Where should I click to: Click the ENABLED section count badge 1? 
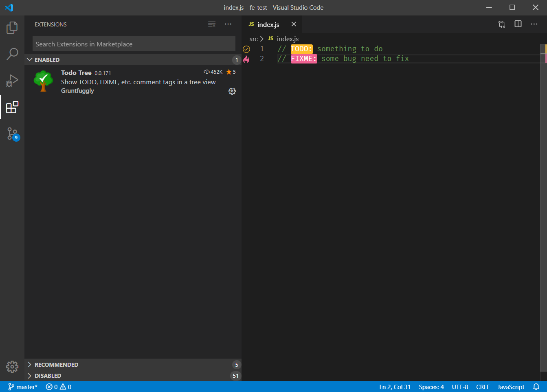coord(237,60)
